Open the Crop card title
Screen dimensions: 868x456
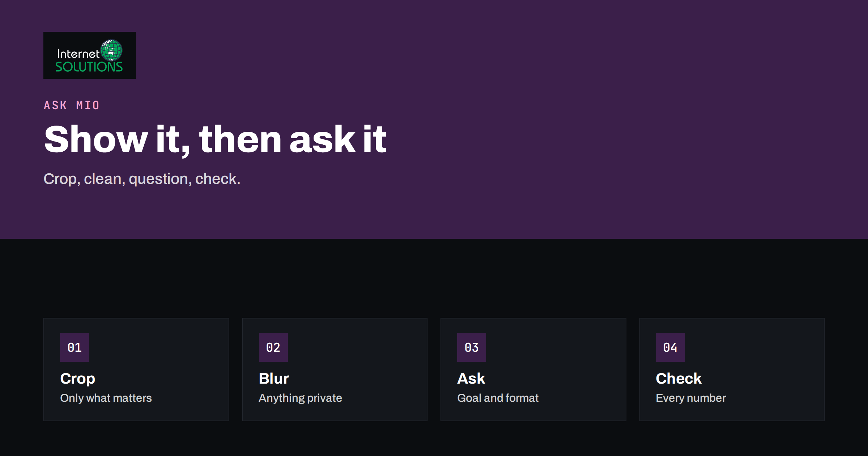point(78,379)
